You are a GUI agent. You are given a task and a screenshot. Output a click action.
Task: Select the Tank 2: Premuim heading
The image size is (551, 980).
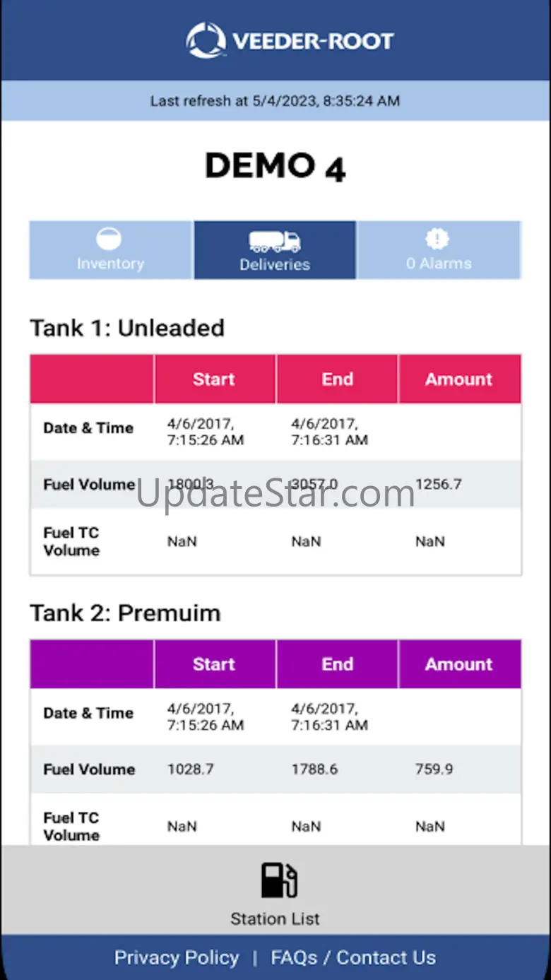pos(125,613)
